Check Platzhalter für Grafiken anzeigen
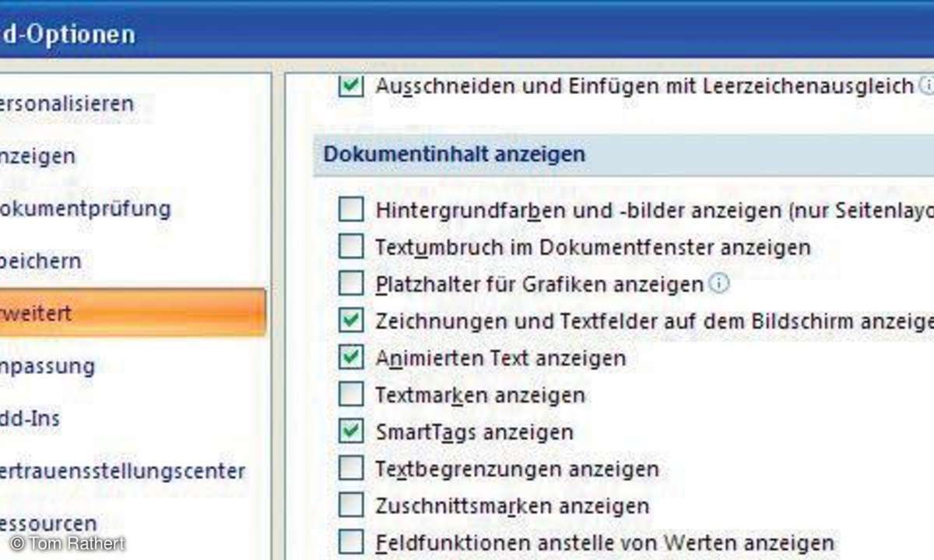Viewport: 934px width, 560px height. [x=351, y=284]
